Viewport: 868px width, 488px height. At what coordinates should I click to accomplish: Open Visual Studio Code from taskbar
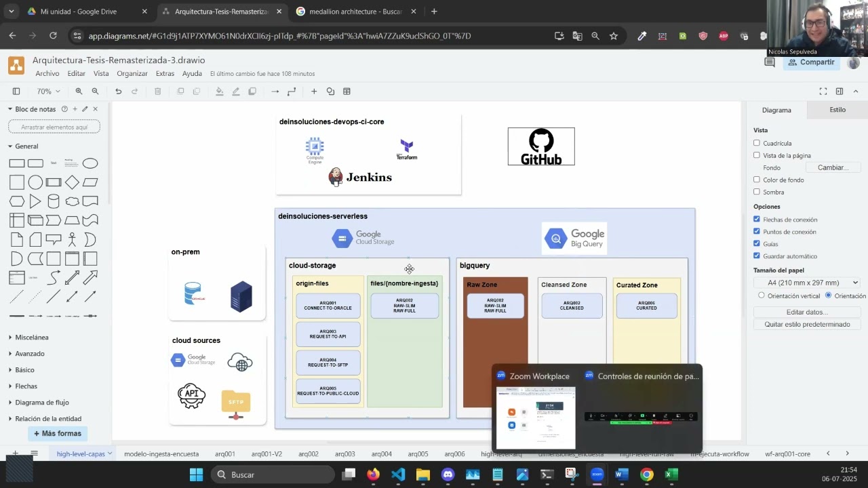tap(398, 474)
